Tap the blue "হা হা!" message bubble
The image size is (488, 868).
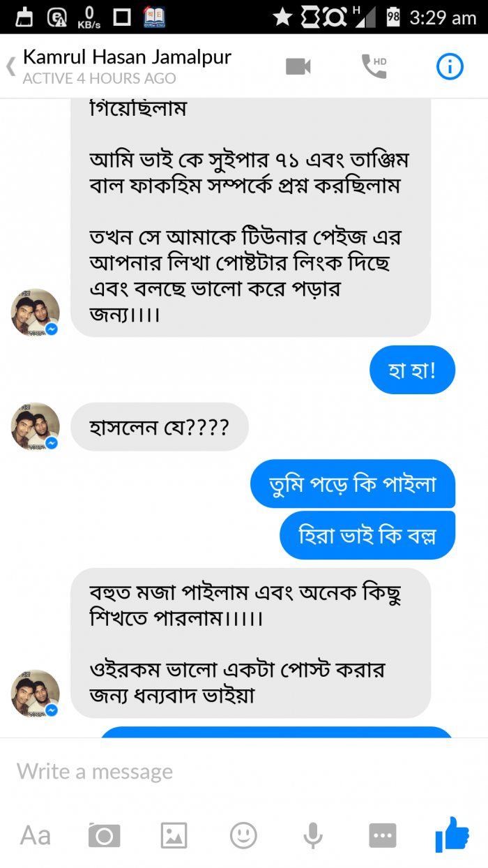[412, 370]
